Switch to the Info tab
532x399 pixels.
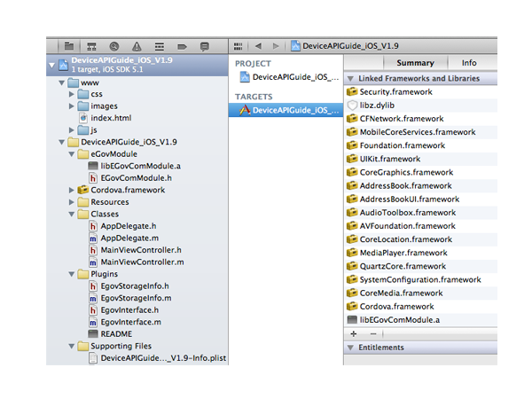pyautogui.click(x=469, y=63)
